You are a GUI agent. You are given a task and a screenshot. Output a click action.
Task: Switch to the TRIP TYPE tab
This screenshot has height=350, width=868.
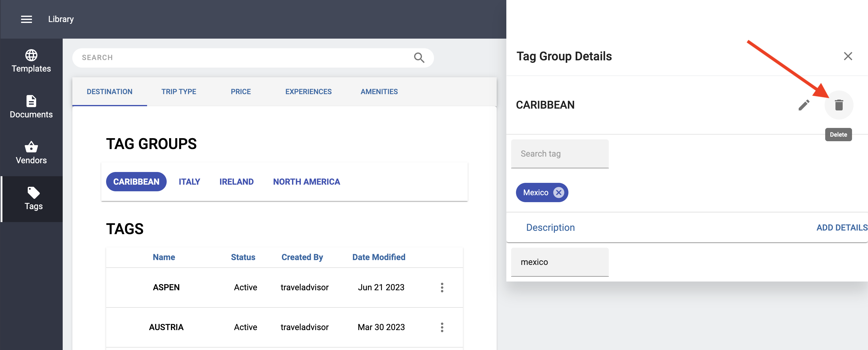coord(179,92)
